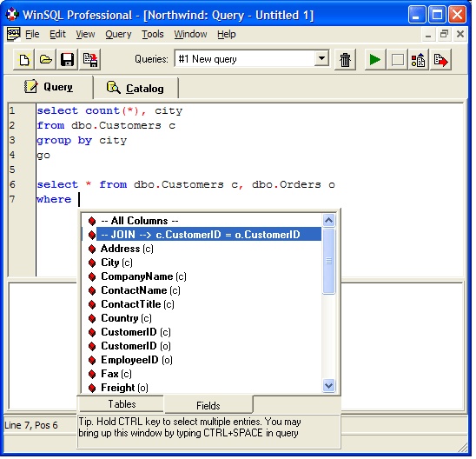Screen dimensions: 476x459
Task: Open the Queries dropdown arrow
Action: [x=321, y=58]
